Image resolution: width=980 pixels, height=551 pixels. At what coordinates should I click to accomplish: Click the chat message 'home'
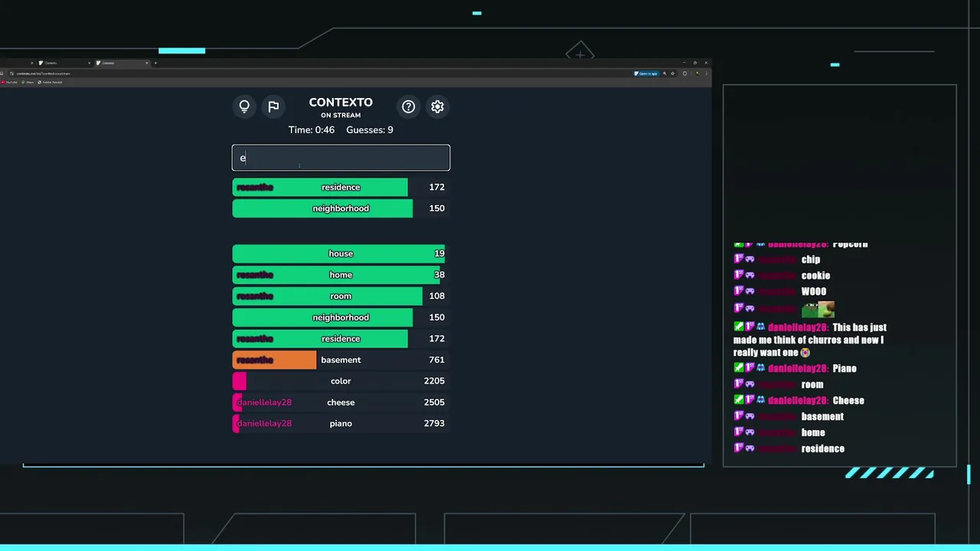click(x=813, y=433)
